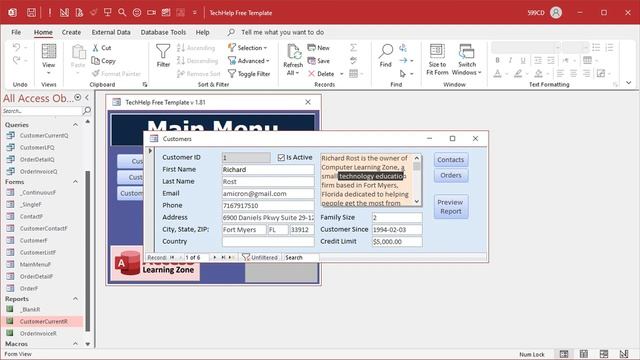The height and width of the screenshot is (360, 640).
Task: Align text left in Text Formatting
Action: tap(560, 73)
